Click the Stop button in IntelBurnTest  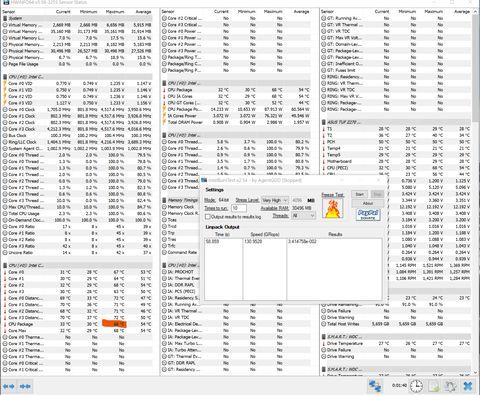[x=377, y=194]
